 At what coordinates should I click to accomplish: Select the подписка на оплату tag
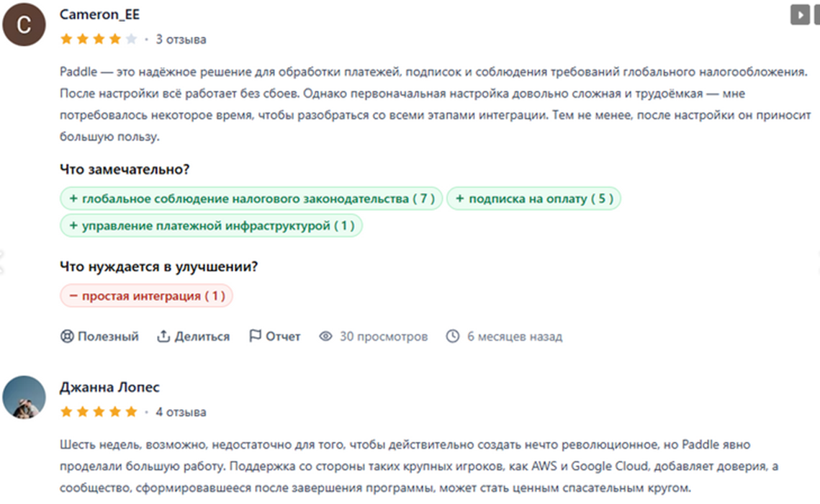[533, 199]
